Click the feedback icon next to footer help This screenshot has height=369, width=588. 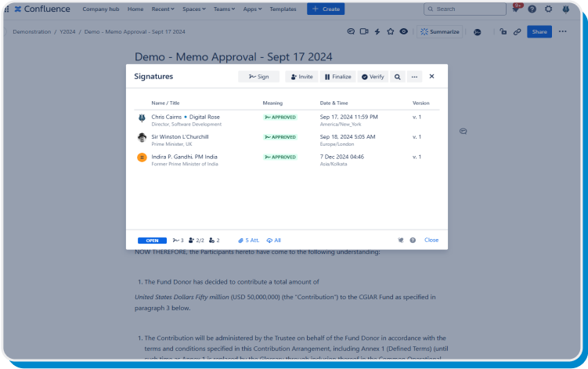[x=401, y=241]
